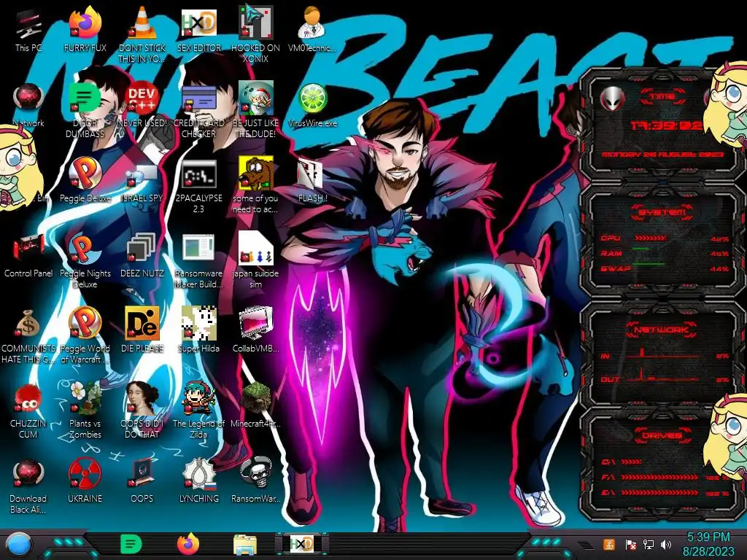Open the Download Black Ali... shortcut

[x=28, y=485]
